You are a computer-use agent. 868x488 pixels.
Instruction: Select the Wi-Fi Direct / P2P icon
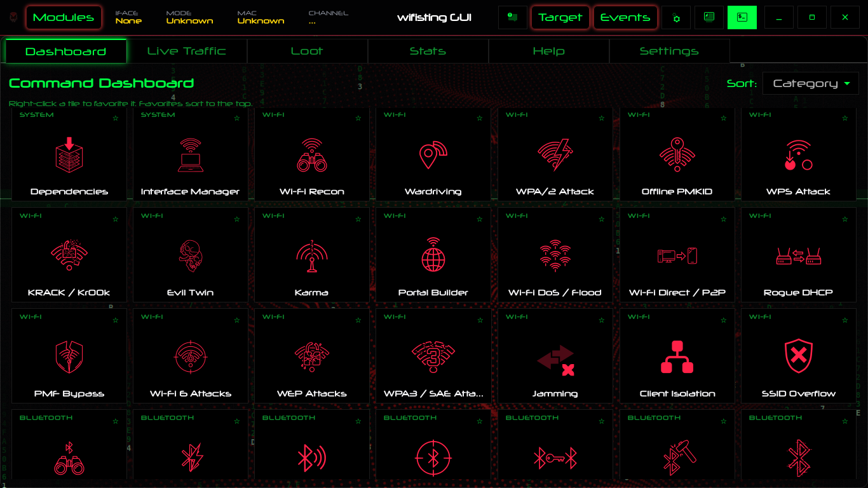677,256
